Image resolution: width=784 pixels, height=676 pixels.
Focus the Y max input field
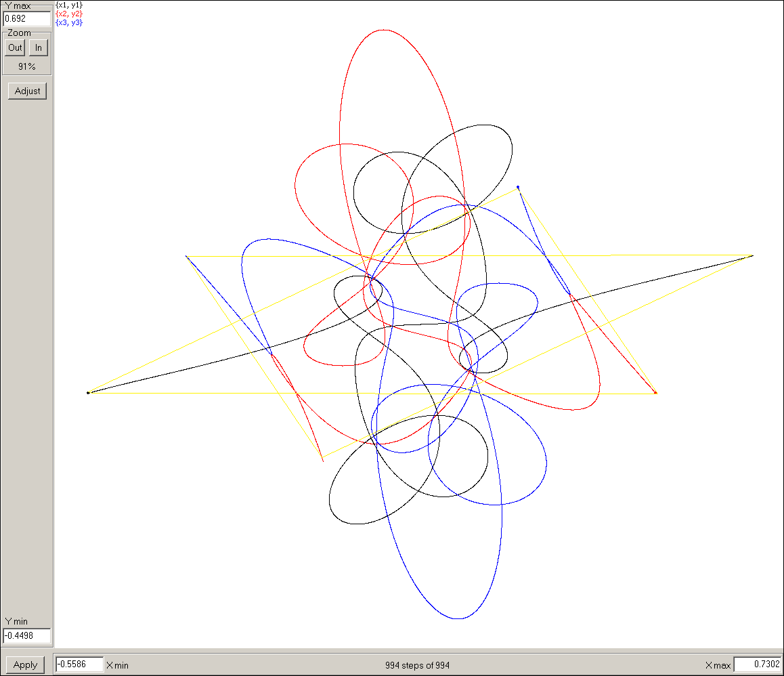pos(27,18)
